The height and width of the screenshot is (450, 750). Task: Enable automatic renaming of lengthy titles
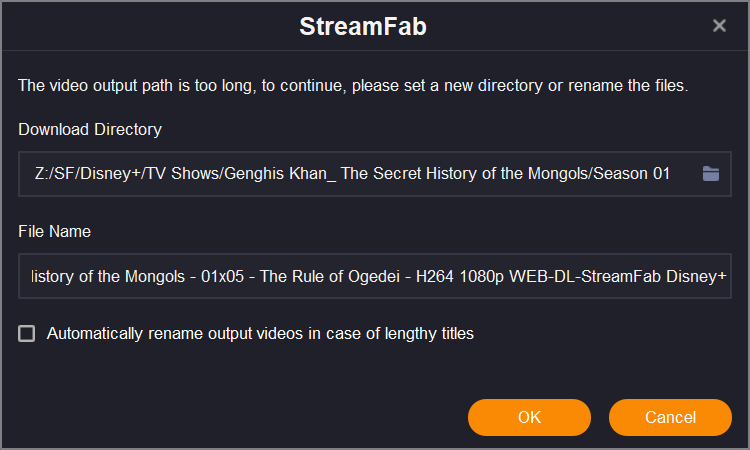(27, 334)
